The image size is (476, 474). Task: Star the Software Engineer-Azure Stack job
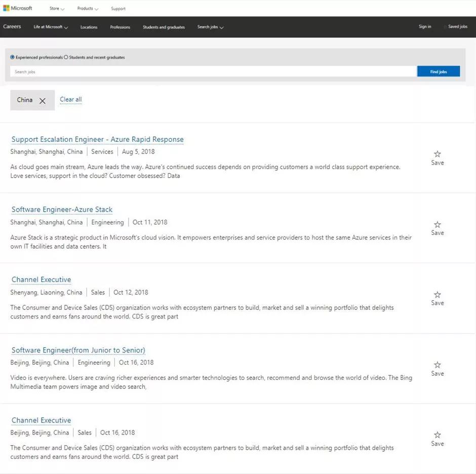pyautogui.click(x=437, y=224)
